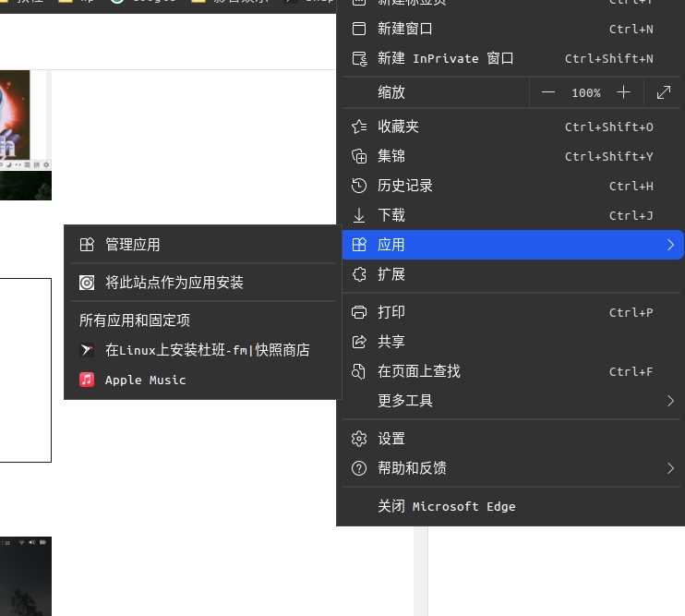Click the Snap Store app icon
This screenshot has height=616, width=685.
tap(87, 350)
